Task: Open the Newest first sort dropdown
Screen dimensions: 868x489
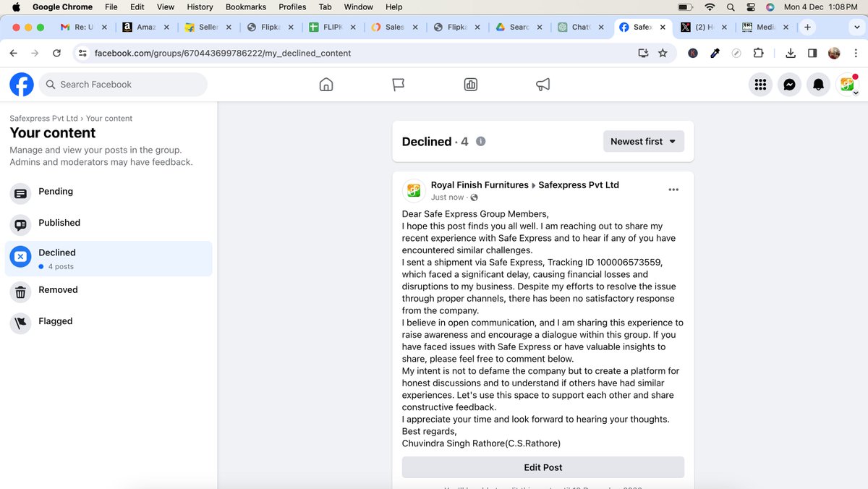Action: tap(644, 141)
